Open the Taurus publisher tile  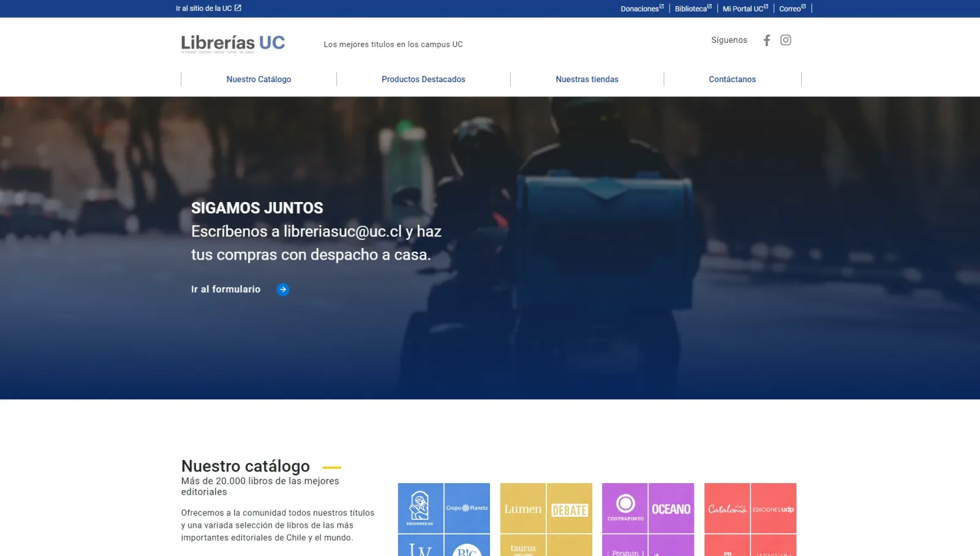point(522,546)
